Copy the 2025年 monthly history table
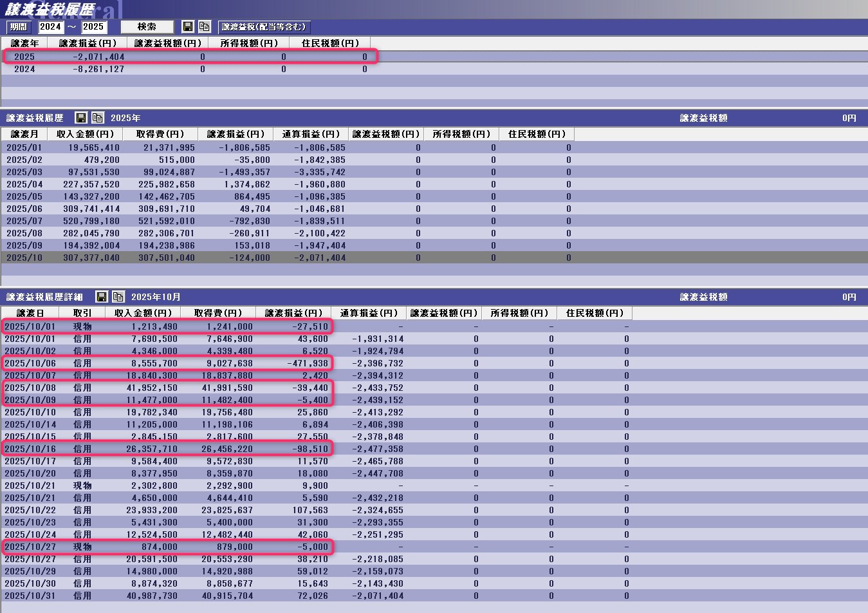 (97, 118)
